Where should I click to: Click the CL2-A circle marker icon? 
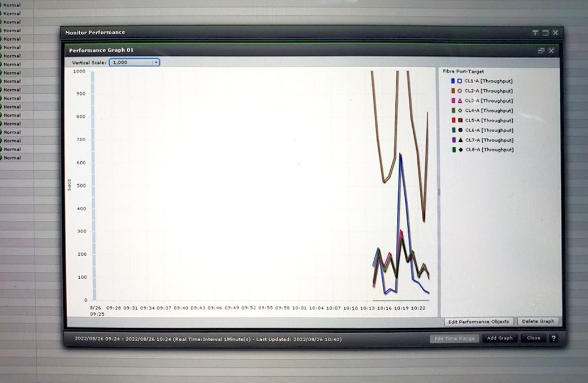(460, 91)
